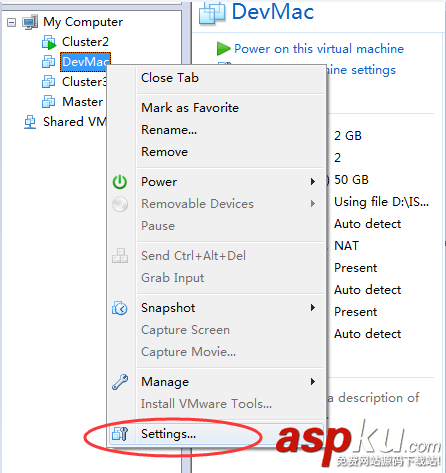The height and width of the screenshot is (473, 446).
Task: Click the DevMac heading text
Action: coord(273,12)
